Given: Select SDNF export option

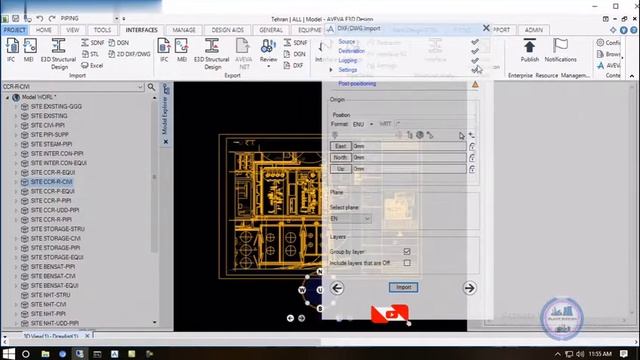Looking at the screenshot, I should coord(295,42).
